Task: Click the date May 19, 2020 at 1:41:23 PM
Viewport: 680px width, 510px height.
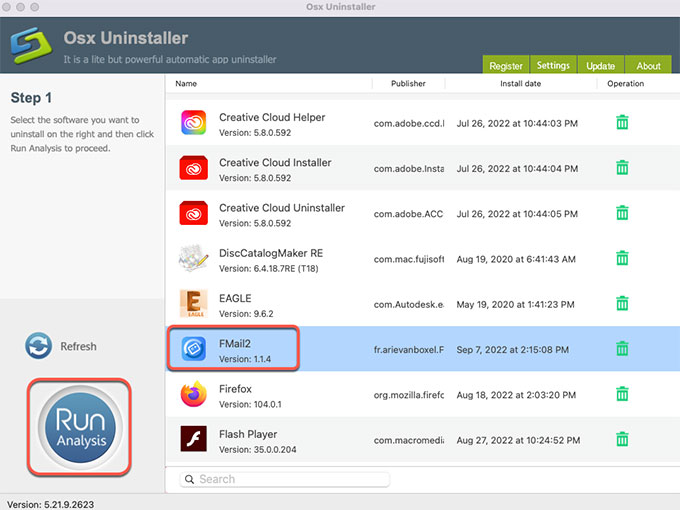Action: click(515, 304)
